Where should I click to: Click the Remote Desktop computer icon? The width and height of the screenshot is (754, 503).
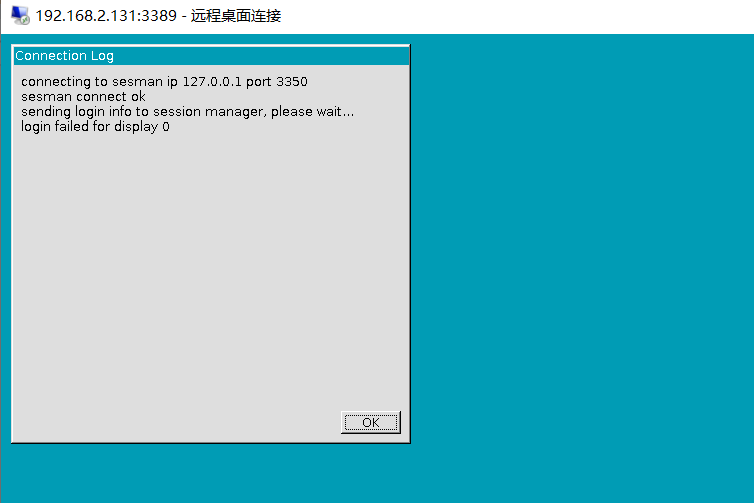click(20, 15)
